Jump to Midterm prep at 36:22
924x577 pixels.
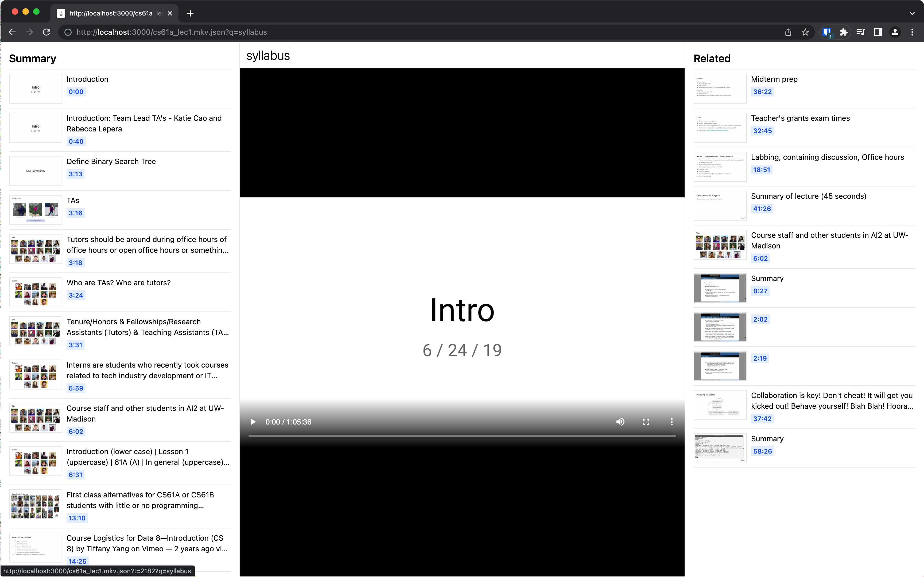pyautogui.click(x=762, y=92)
